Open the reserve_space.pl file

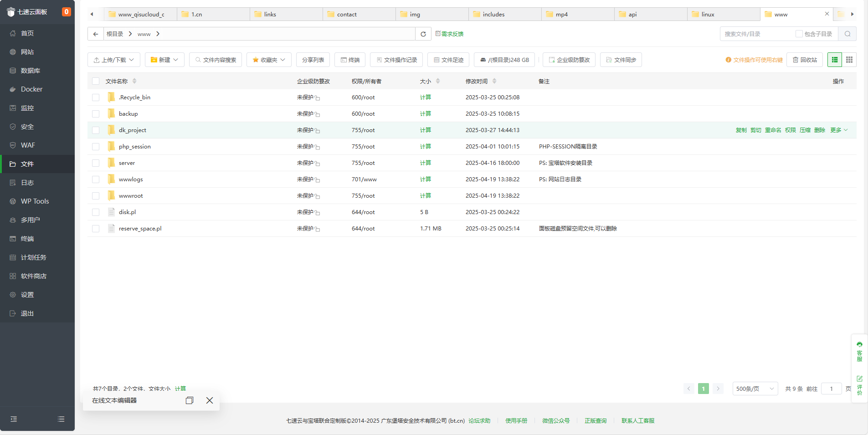click(140, 229)
